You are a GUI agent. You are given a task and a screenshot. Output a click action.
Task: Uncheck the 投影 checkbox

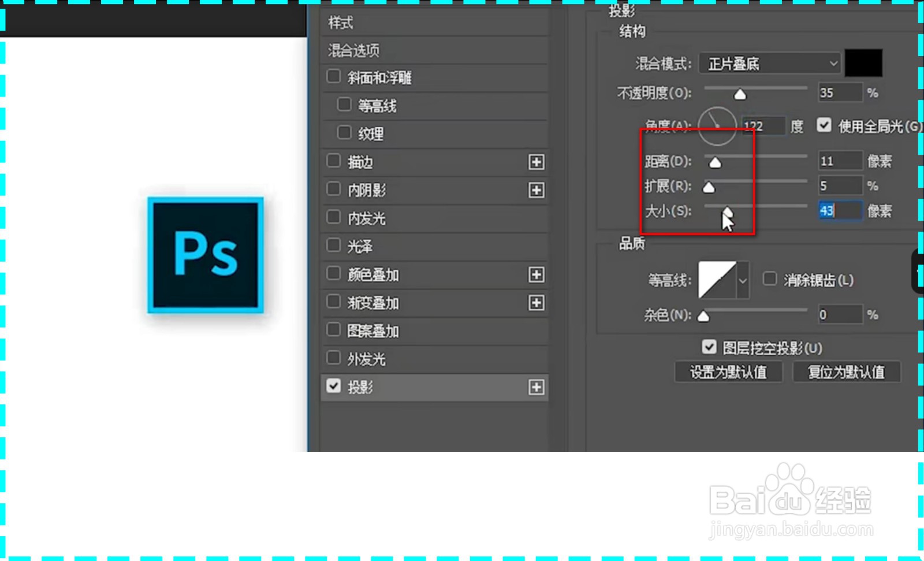point(333,386)
